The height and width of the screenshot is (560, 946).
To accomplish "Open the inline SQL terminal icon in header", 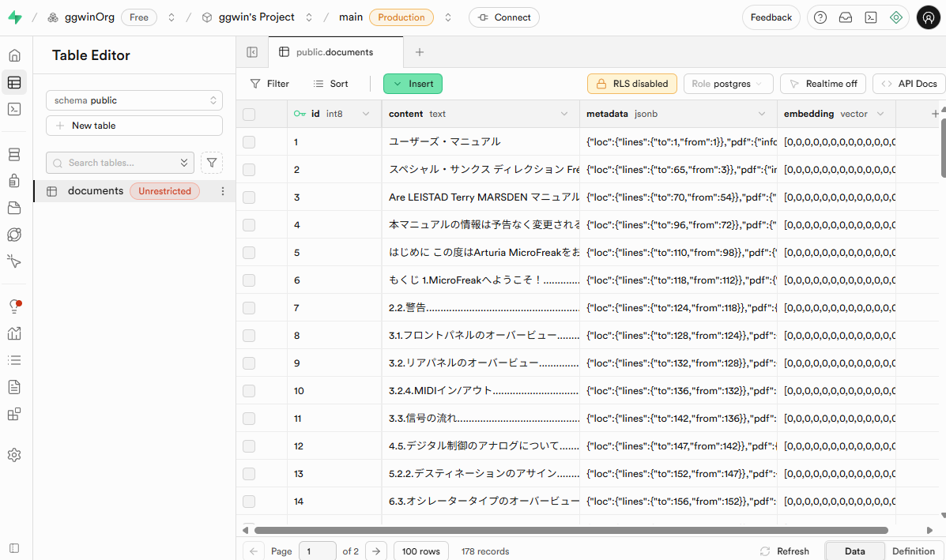I will [x=871, y=17].
